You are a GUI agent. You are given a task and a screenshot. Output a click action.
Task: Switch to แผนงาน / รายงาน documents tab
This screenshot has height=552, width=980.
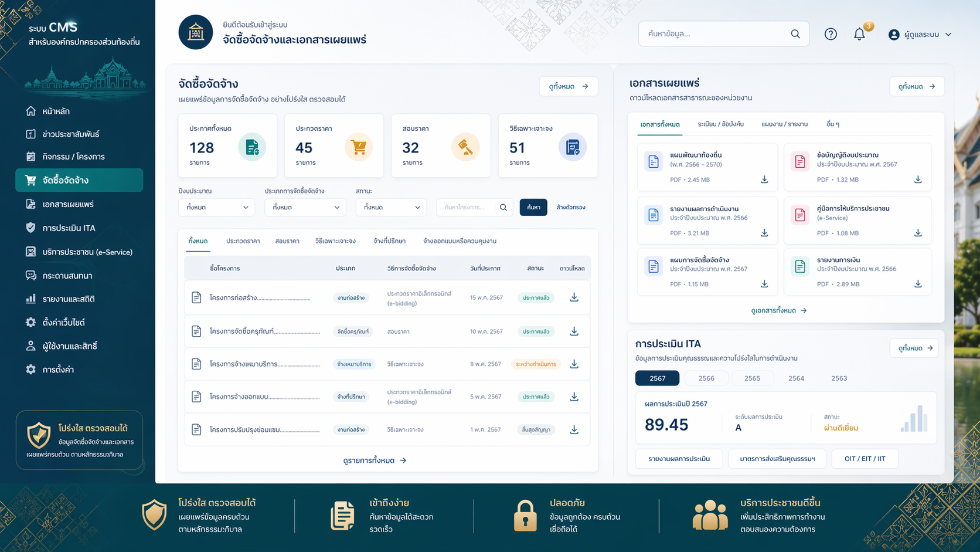coord(784,124)
